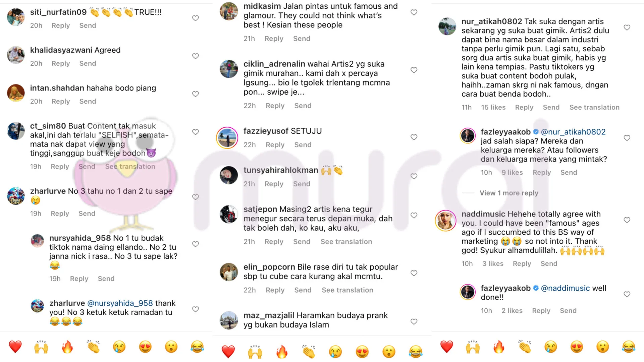View 15 likes on nur_atikah0802's comment
The width and height of the screenshot is (644, 362).
click(x=493, y=107)
